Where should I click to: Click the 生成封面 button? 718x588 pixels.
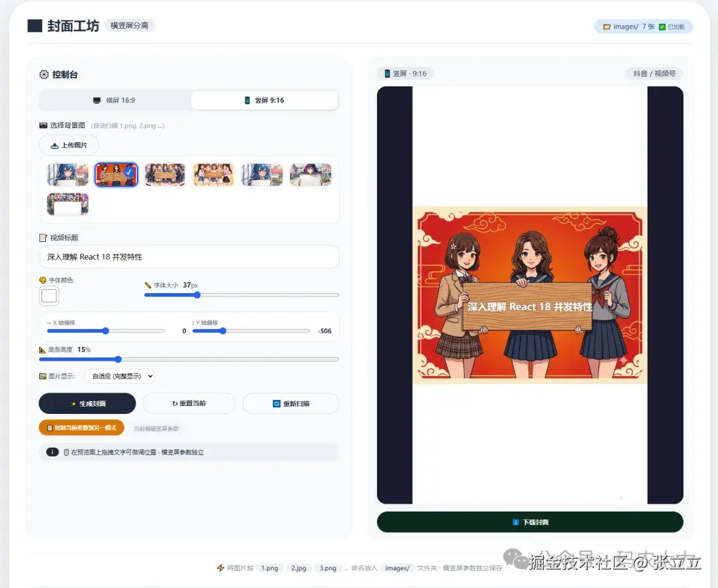(x=87, y=403)
